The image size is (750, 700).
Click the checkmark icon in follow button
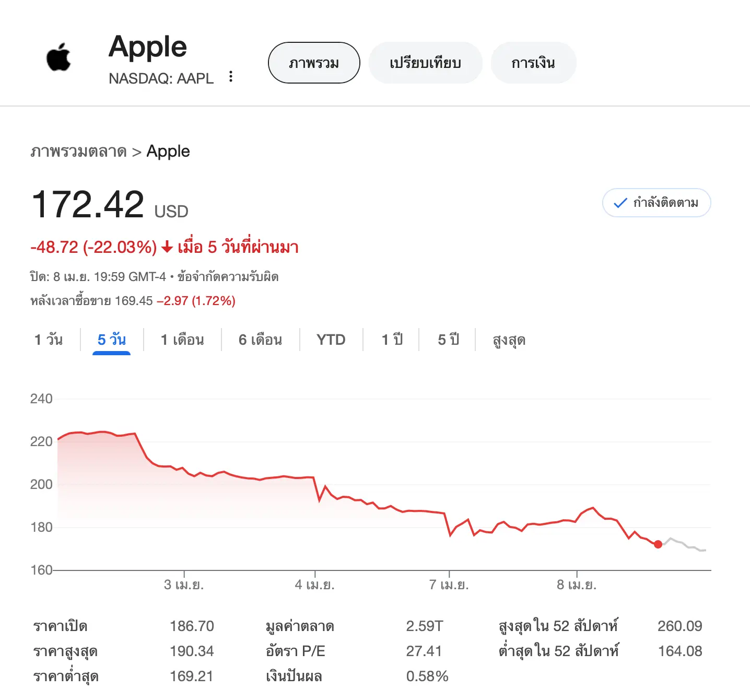point(620,203)
